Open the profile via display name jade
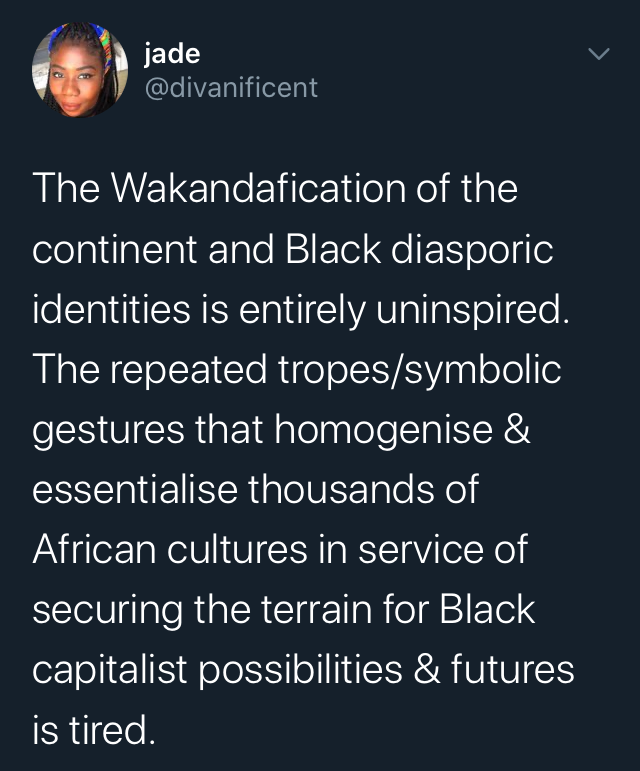The image size is (640, 771). click(172, 54)
